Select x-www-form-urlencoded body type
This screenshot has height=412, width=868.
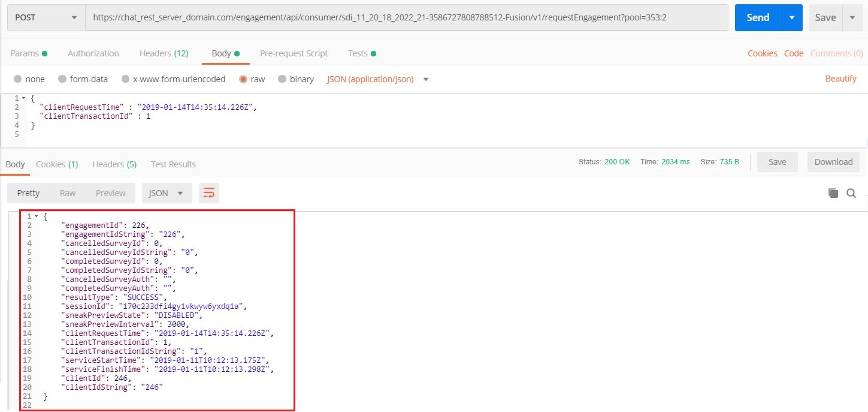click(x=174, y=79)
